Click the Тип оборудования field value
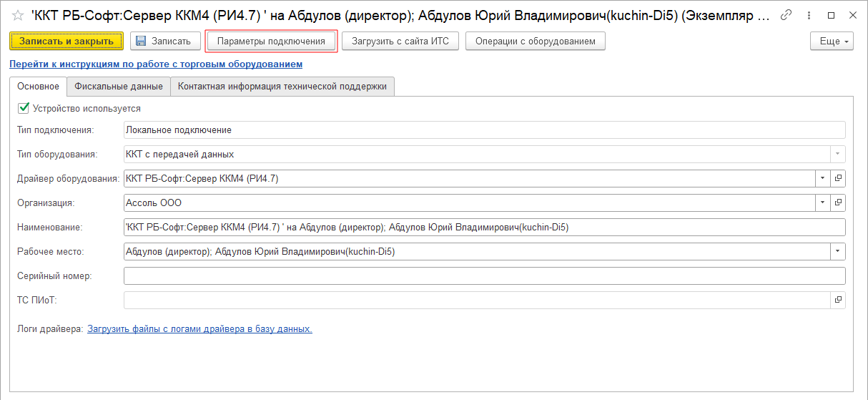The image size is (868, 400). 477,154
